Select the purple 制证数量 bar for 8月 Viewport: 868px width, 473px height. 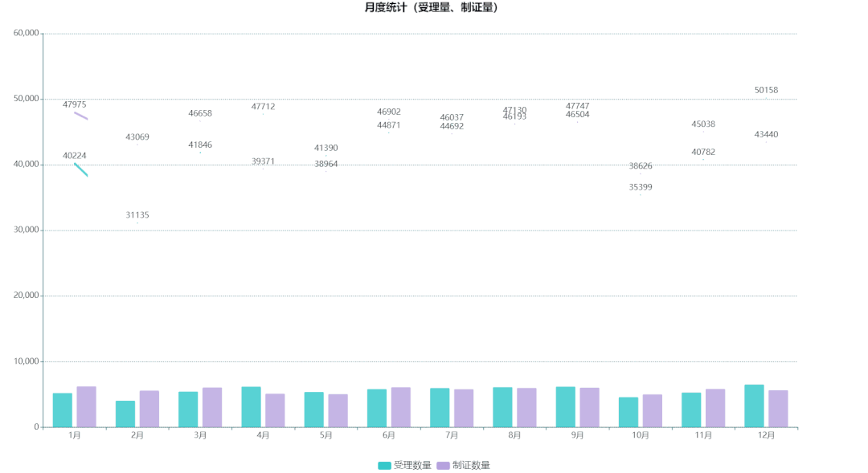point(526,408)
